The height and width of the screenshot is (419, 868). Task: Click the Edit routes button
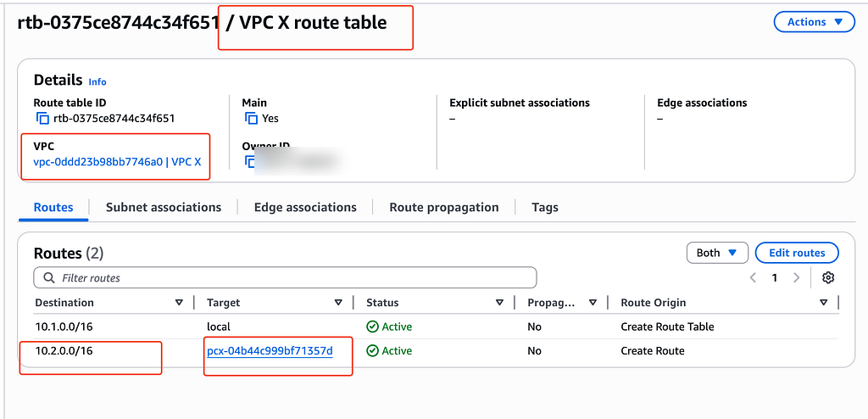point(797,253)
